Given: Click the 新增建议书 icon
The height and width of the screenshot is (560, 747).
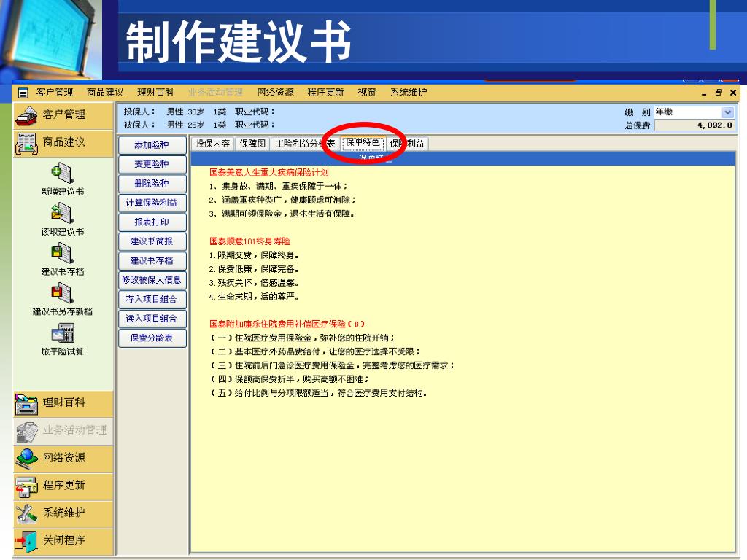Looking at the screenshot, I should 63,174.
